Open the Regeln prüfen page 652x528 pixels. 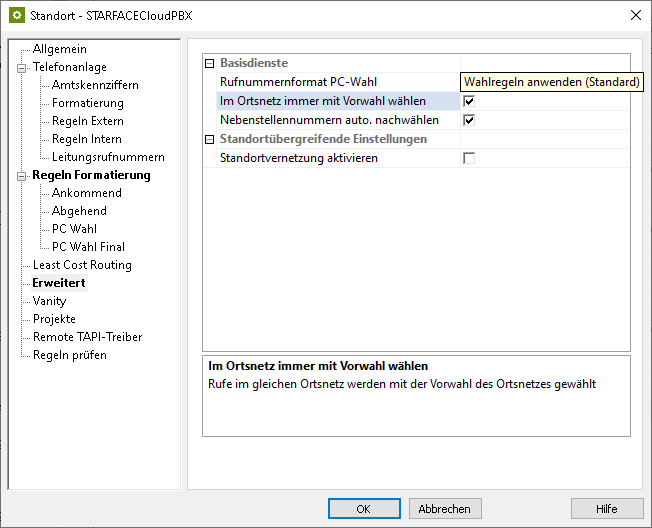tap(69, 355)
